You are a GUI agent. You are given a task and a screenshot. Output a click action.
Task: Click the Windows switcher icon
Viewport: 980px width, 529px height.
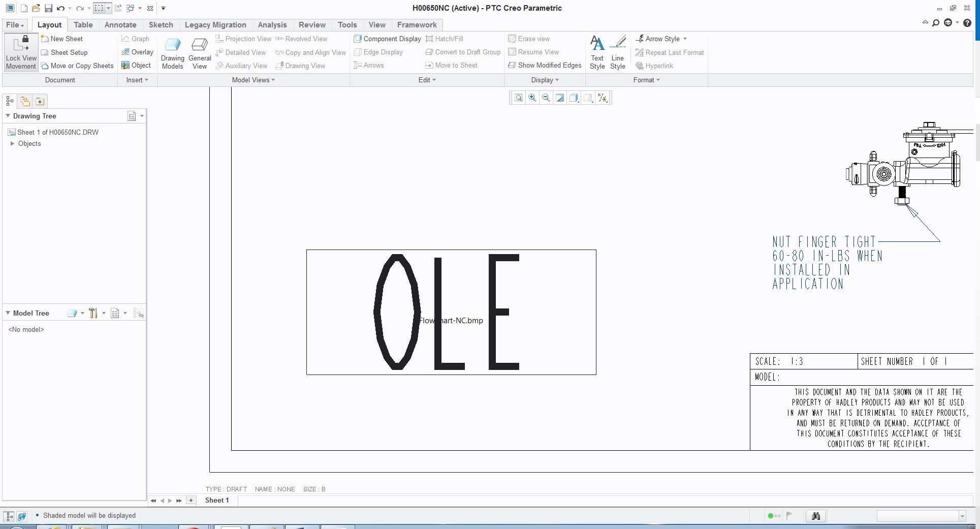(x=131, y=8)
